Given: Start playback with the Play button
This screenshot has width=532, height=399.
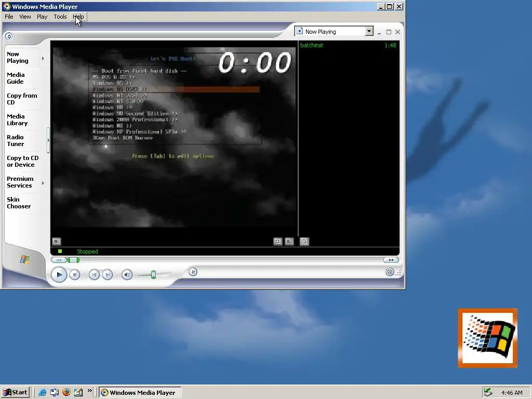Looking at the screenshot, I should tap(59, 274).
